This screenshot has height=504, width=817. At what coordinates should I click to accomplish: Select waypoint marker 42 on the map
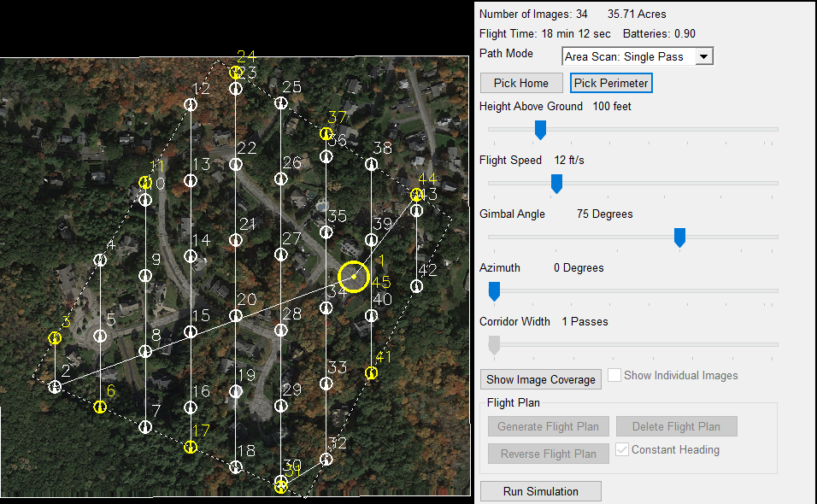point(416,287)
